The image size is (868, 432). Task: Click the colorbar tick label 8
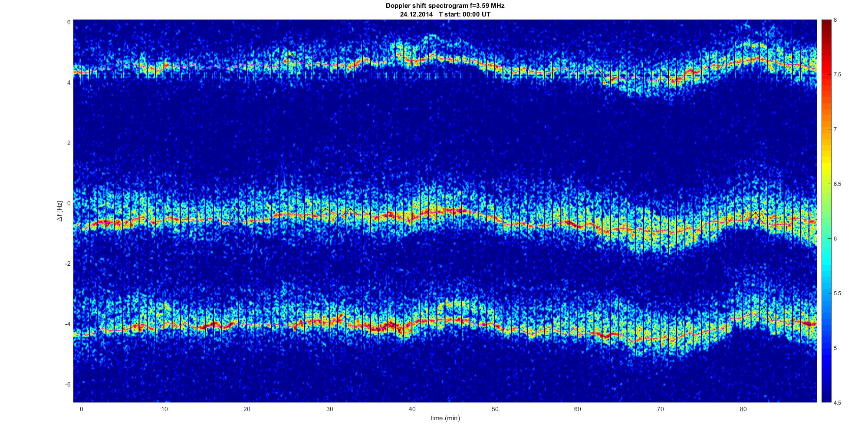pos(835,20)
